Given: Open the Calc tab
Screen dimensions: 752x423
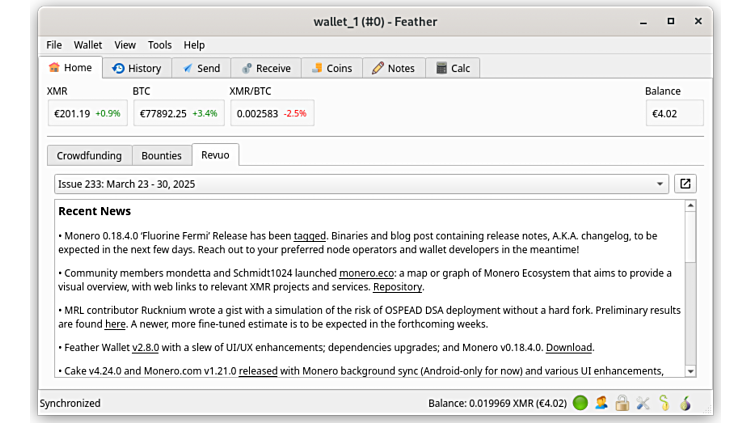Looking at the screenshot, I should pyautogui.click(x=452, y=68).
